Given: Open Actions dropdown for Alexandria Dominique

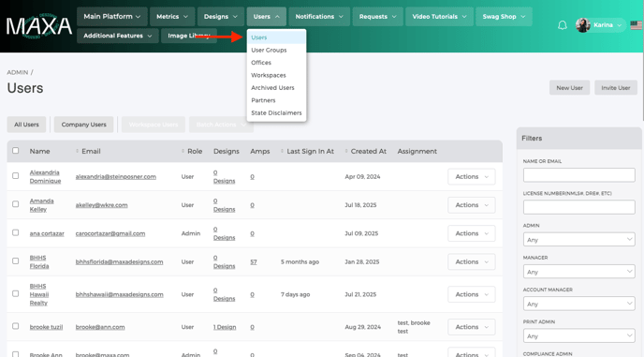Looking at the screenshot, I should (472, 176).
